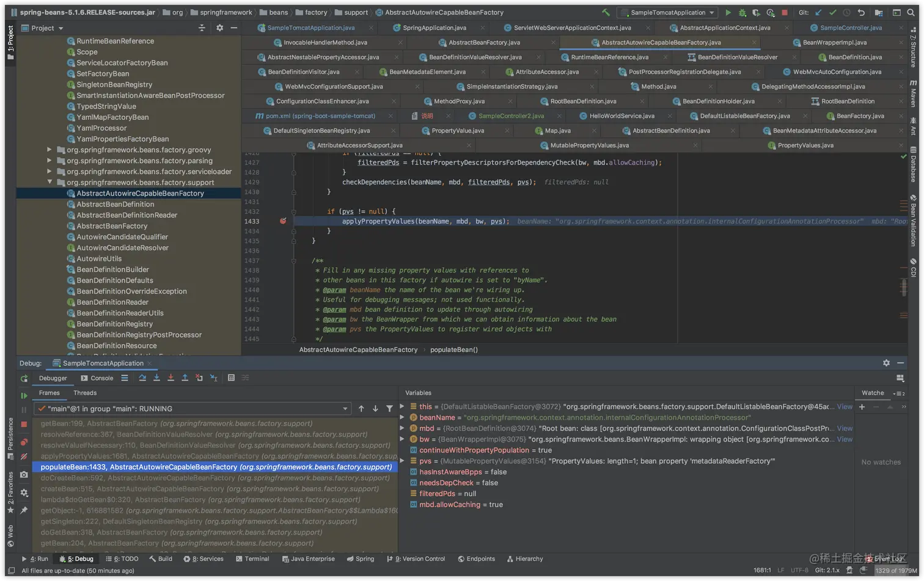Viewport: 924px width, 581px height.
Task: Toggle Mute Breakpoints in debug sidebar
Action: pos(24,456)
